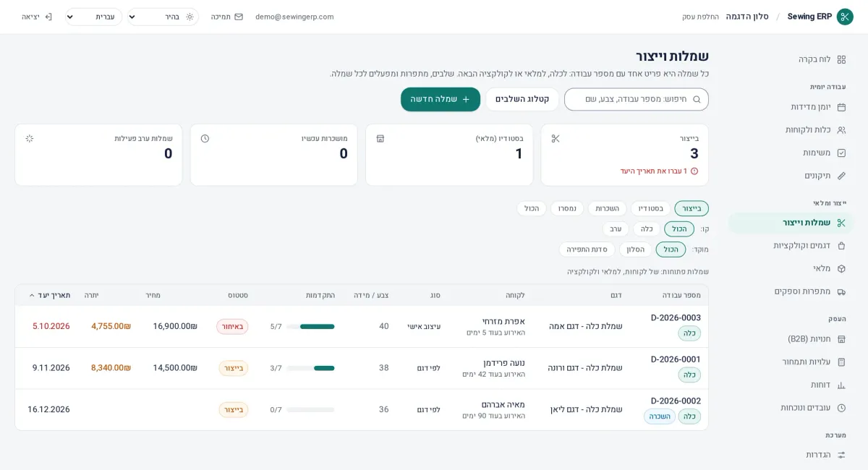Click customer name אפרת מזרחי
868x470 pixels.
[x=503, y=321]
